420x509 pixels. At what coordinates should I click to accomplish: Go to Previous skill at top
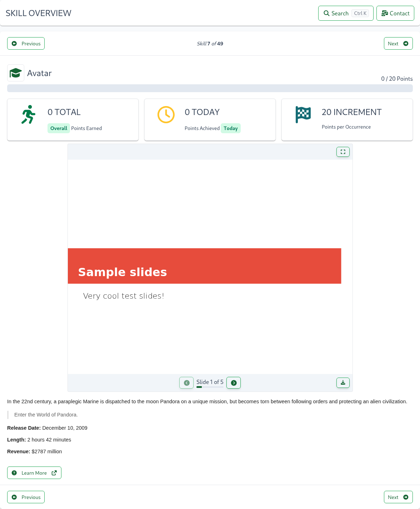click(26, 44)
